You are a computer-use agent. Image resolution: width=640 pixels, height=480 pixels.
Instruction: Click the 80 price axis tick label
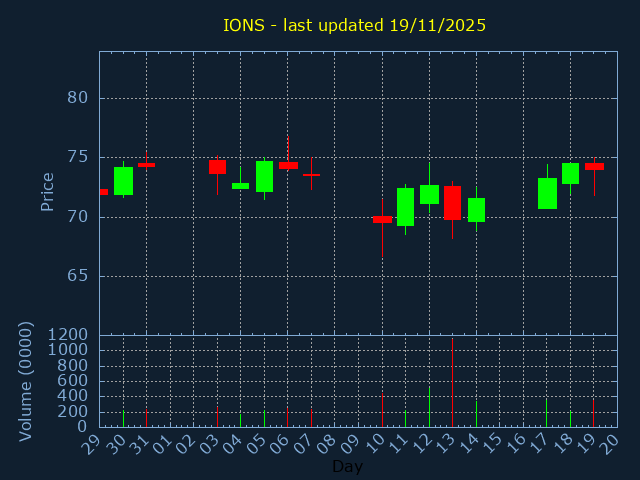pos(78,98)
